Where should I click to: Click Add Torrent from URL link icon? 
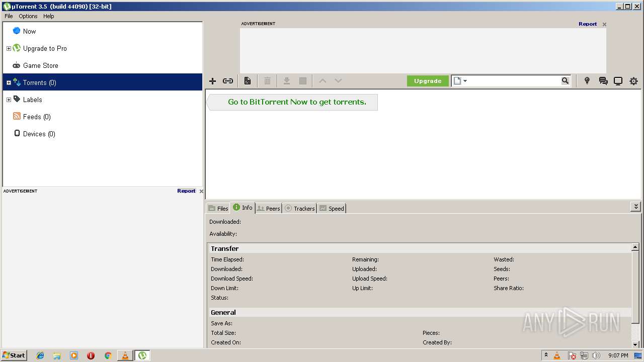[x=228, y=81]
